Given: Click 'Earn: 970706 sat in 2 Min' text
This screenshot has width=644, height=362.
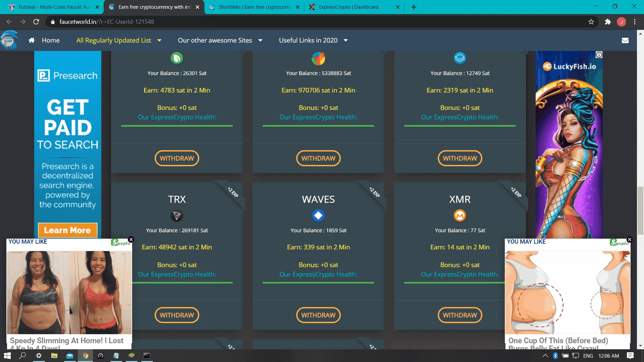Looking at the screenshot, I should (318, 90).
